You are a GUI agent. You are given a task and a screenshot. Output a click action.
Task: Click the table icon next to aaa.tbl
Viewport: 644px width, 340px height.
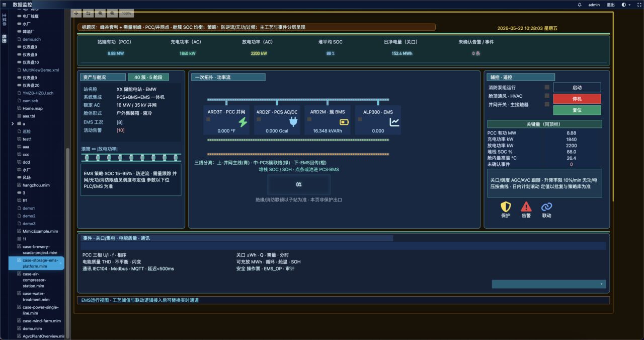19,116
